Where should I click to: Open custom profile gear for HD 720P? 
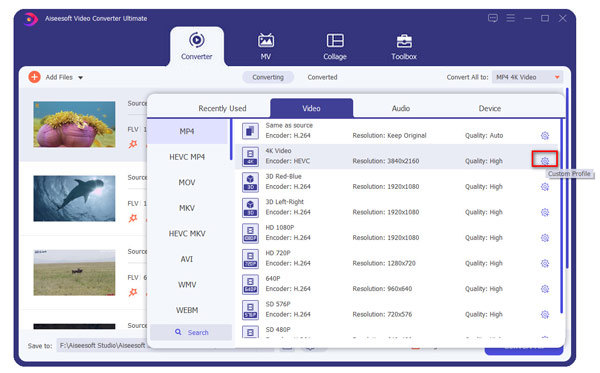[545, 263]
